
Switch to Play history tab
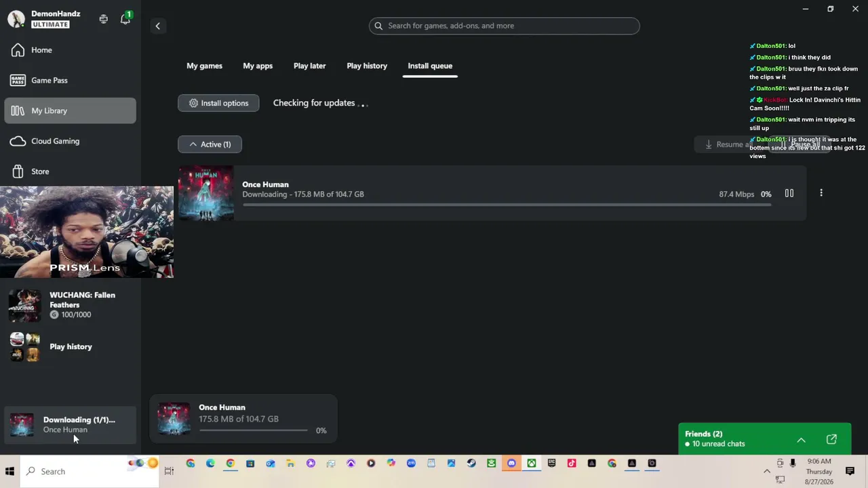[x=367, y=66]
